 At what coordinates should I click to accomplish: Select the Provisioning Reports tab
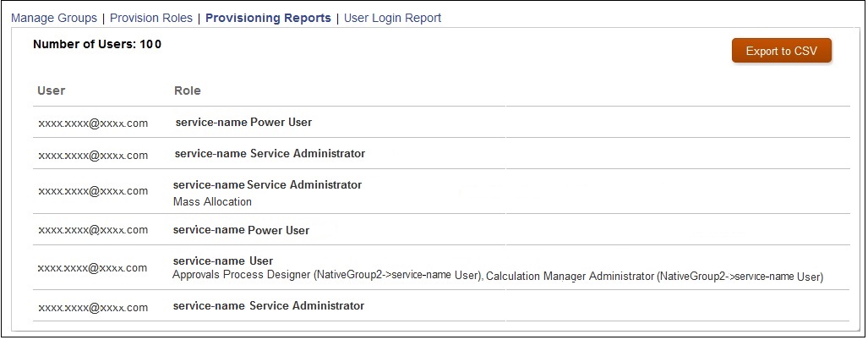[x=268, y=18]
